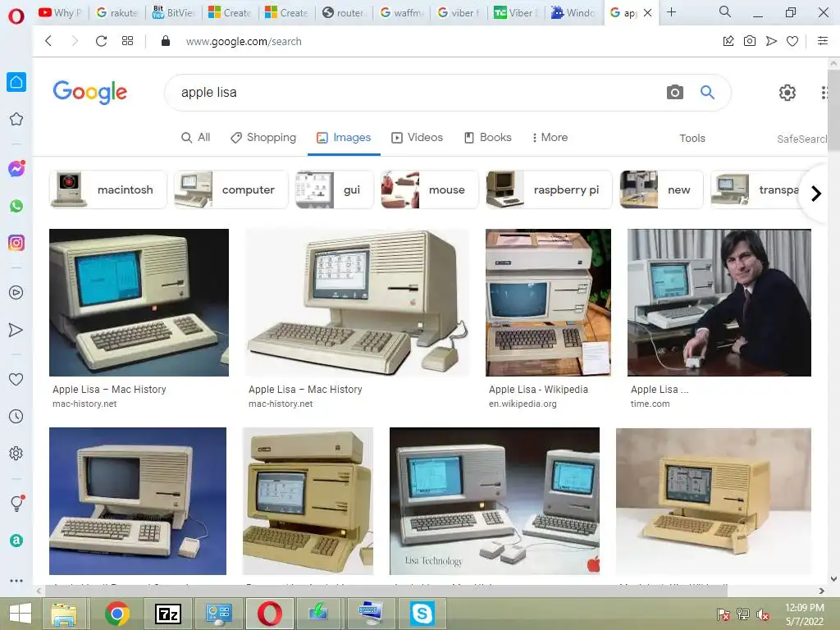Open 7-Zip from taskbar
The image size is (840, 630).
pos(167,614)
